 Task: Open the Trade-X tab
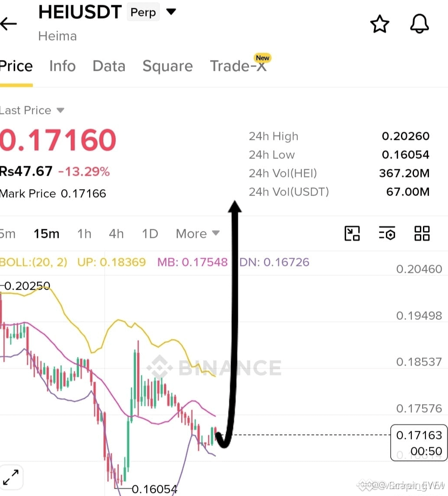coord(238,66)
